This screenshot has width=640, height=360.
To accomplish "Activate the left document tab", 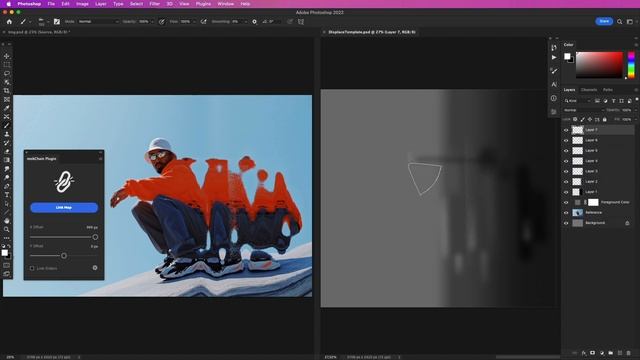I will coord(39,32).
